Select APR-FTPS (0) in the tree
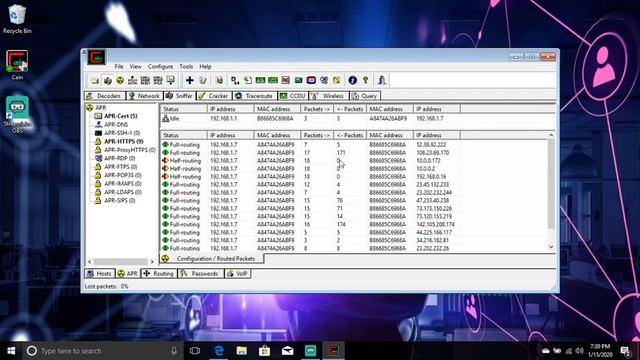 click(x=120, y=167)
